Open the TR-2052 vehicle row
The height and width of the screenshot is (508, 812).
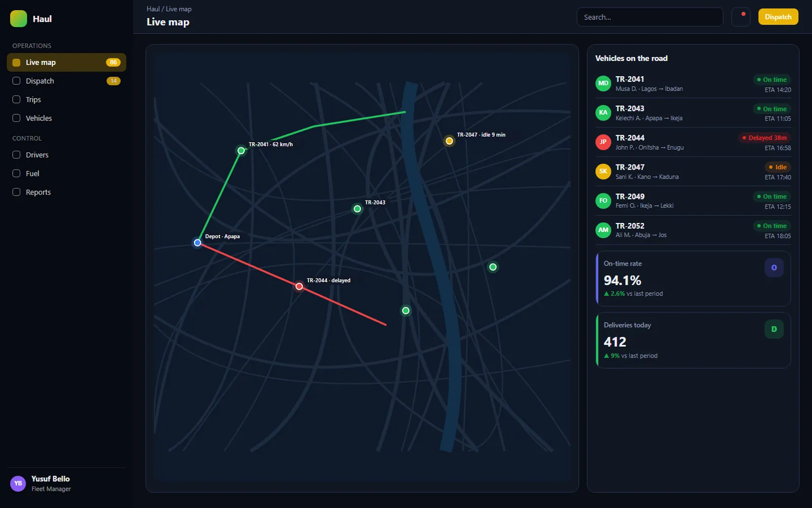(693, 230)
